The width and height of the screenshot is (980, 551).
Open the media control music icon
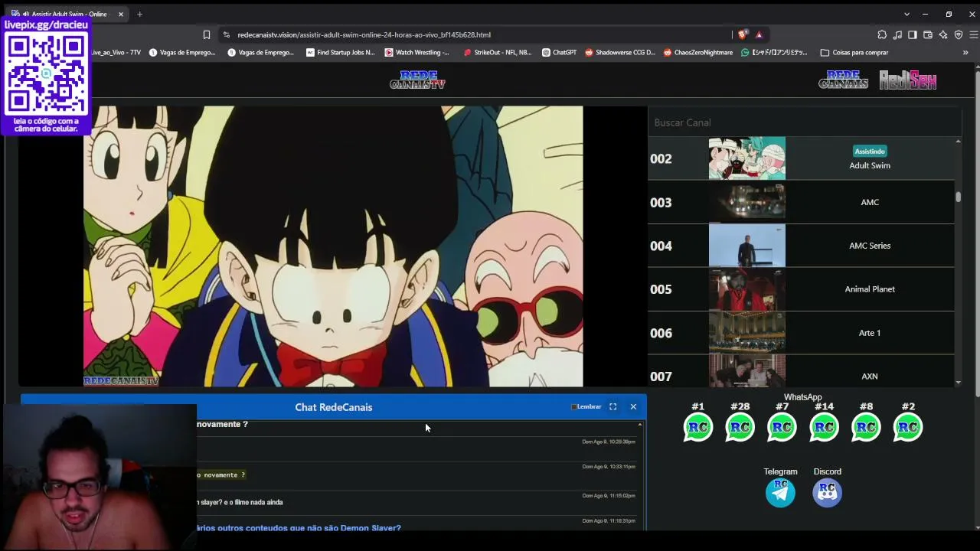click(897, 34)
